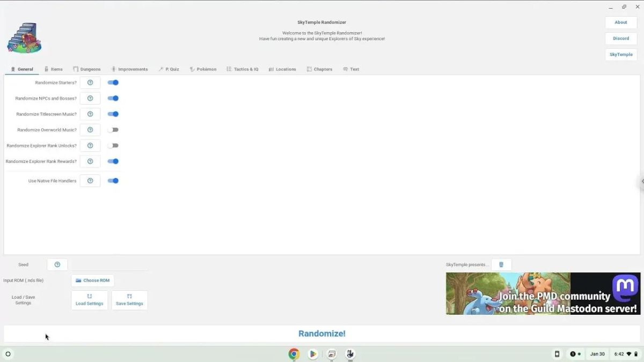The image size is (644, 362).
Task: Open the Chapters tab
Action: (319, 69)
